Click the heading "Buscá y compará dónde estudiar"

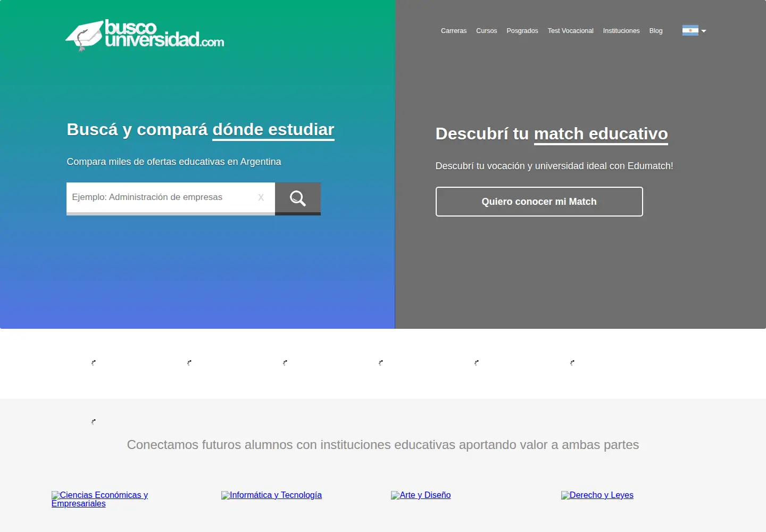point(201,130)
